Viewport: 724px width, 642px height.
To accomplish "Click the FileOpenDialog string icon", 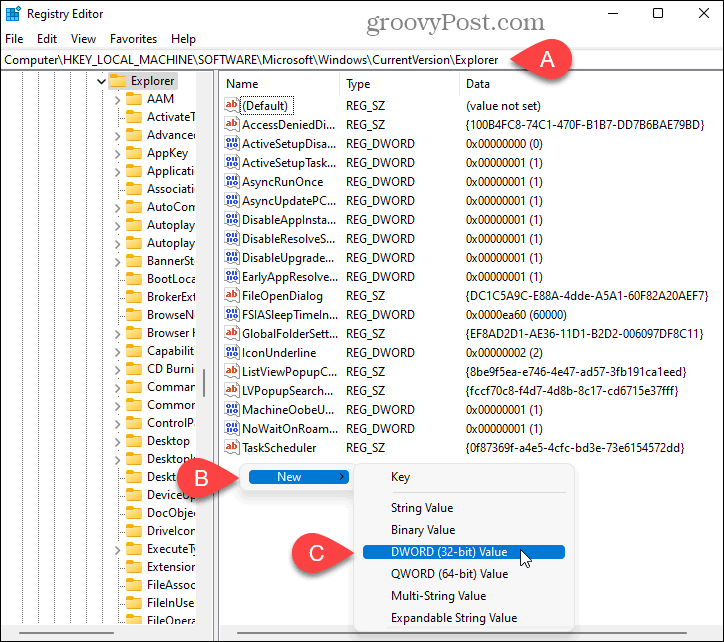I will 232,295.
